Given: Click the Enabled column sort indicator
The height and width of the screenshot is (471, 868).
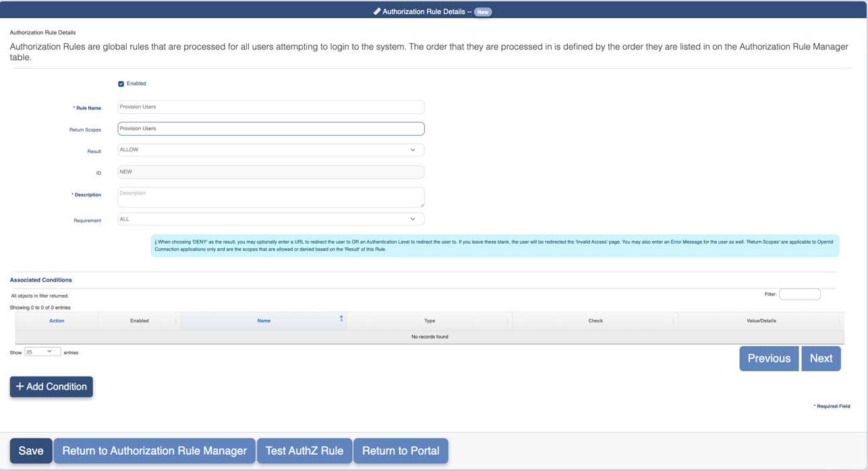Looking at the screenshot, I should (x=176, y=322).
